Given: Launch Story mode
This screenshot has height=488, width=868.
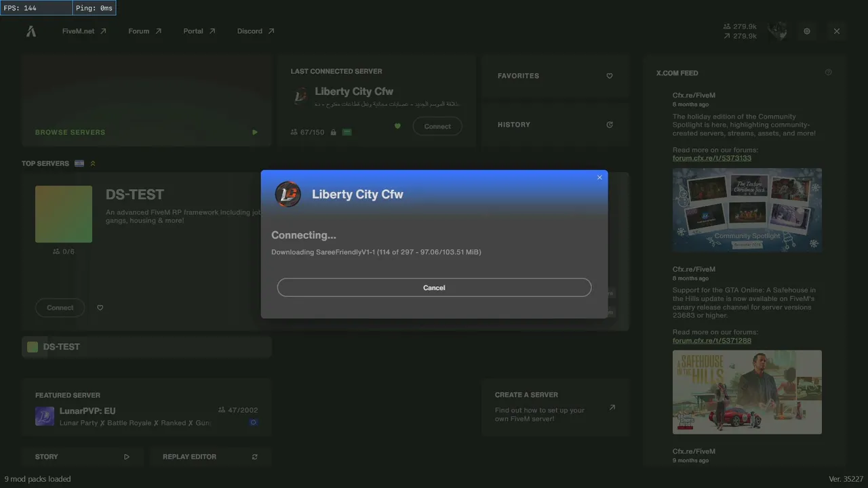Looking at the screenshot, I should (x=83, y=457).
